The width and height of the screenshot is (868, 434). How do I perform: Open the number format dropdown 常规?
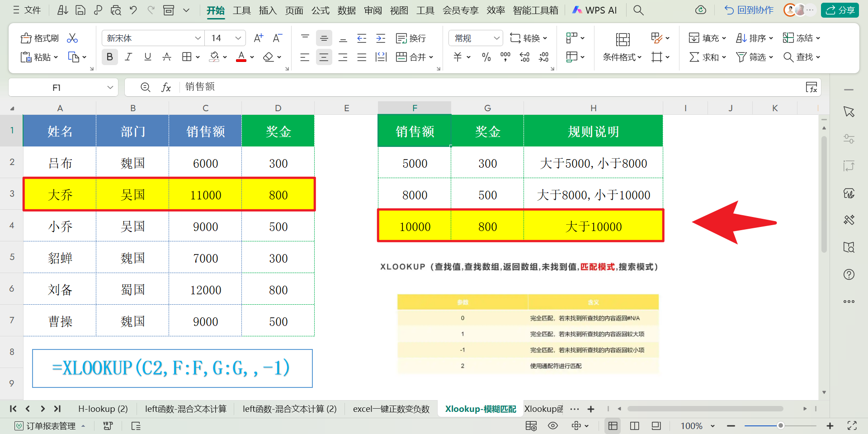pos(497,38)
